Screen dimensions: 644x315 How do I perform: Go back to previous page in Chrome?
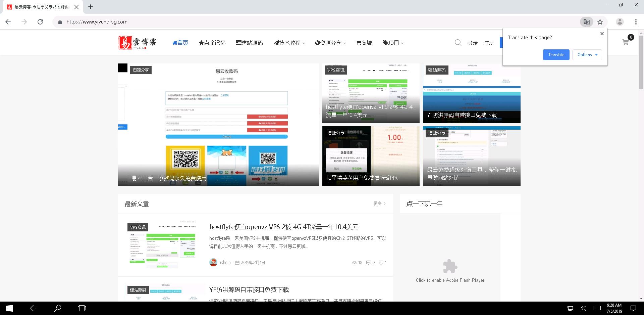click(8, 22)
